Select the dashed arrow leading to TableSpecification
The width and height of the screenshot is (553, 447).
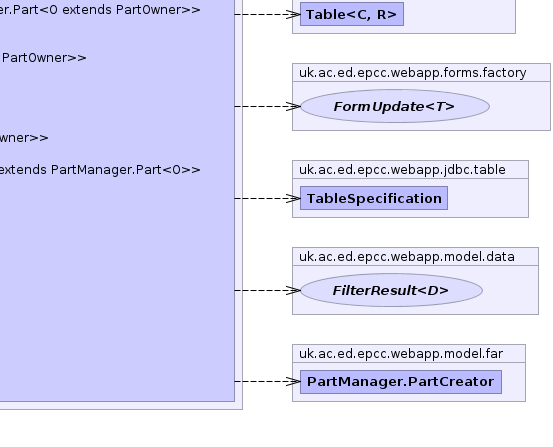click(x=267, y=198)
